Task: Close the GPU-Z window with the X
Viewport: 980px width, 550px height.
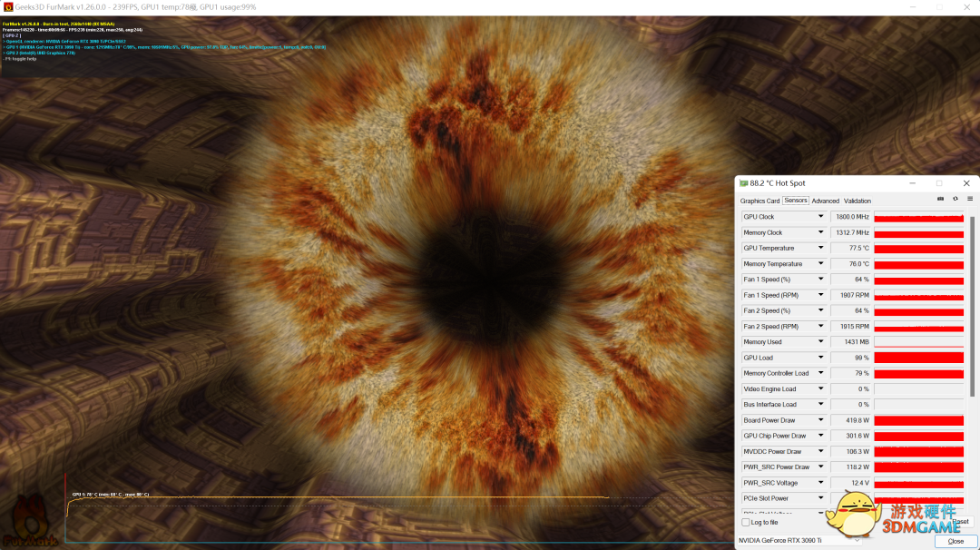Action: (966, 183)
